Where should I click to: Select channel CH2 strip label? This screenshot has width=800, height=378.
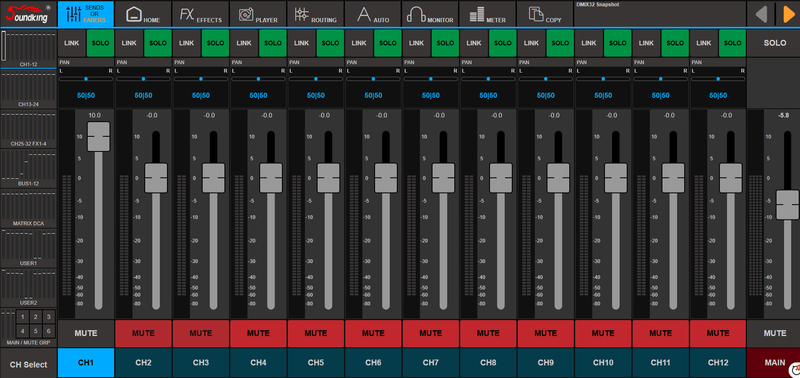coord(143,363)
